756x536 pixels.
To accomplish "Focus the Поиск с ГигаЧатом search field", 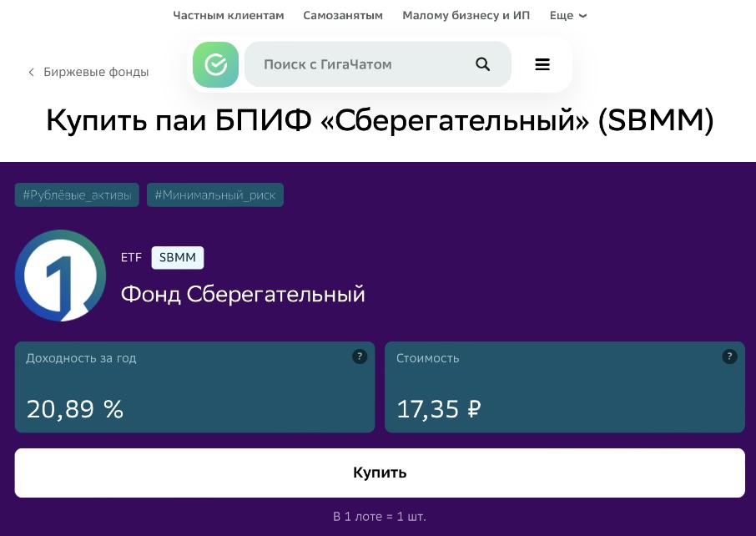I will point(359,64).
